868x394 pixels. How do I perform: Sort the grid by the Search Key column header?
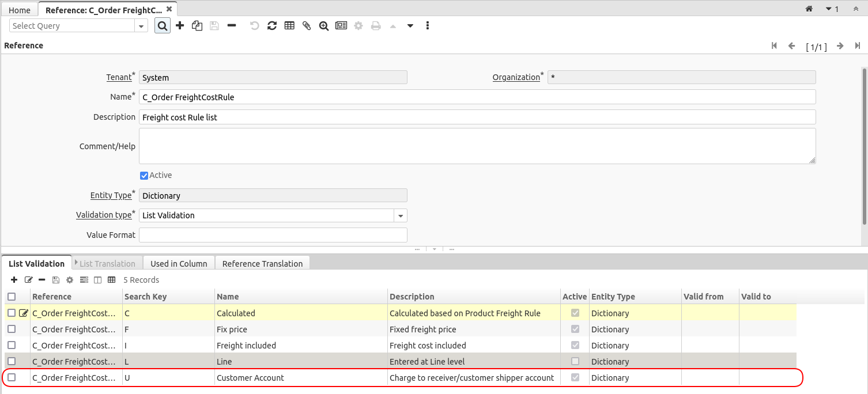[x=146, y=297]
